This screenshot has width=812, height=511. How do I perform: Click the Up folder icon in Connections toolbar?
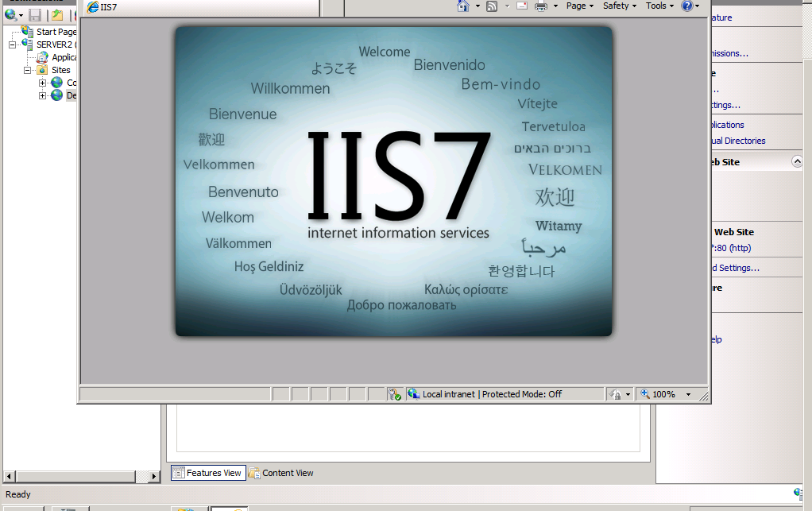coord(57,15)
